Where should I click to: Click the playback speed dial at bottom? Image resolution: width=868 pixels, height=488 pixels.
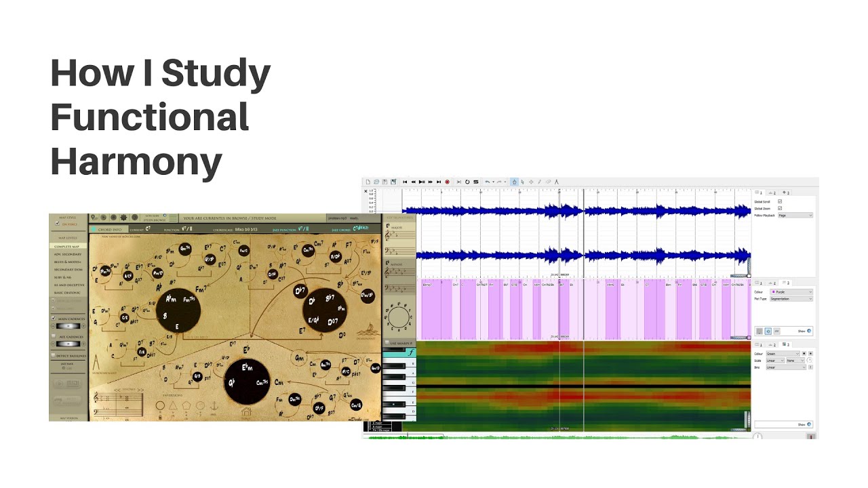(757, 436)
